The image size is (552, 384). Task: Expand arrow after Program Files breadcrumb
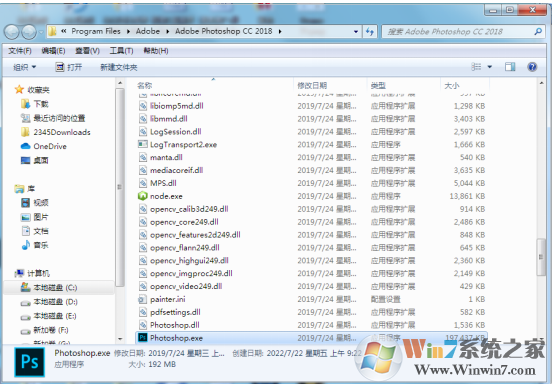128,31
